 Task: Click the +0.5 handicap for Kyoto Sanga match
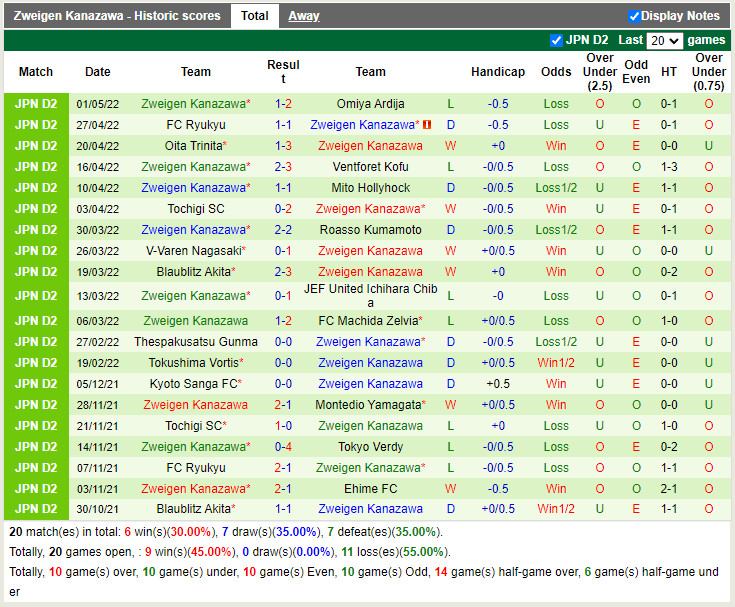tap(498, 384)
